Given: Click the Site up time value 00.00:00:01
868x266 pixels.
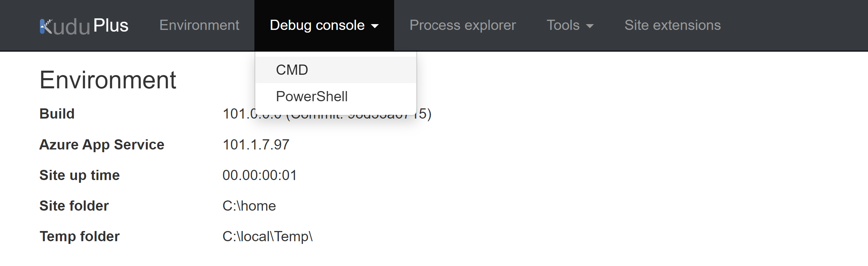Looking at the screenshot, I should click(259, 175).
